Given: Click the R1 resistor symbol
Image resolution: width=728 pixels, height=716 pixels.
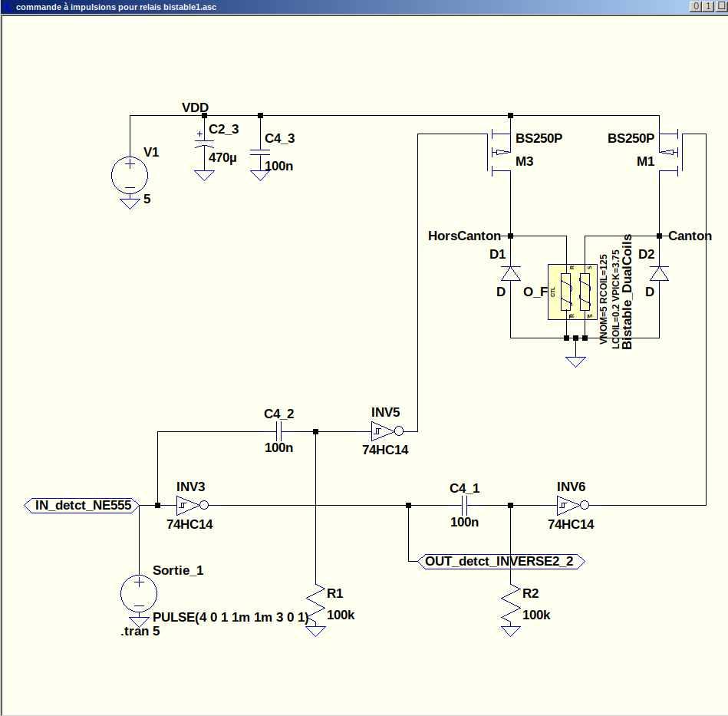Looking at the screenshot, I should tap(316, 604).
